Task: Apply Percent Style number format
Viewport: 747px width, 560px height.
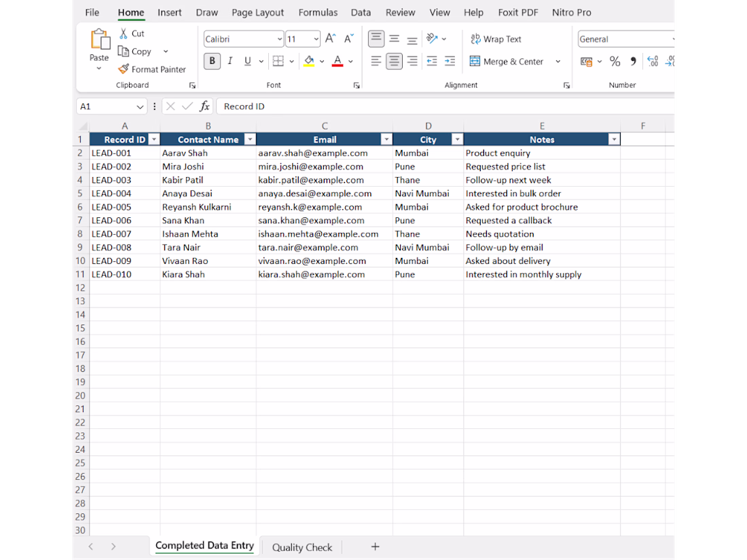Action: [x=615, y=61]
